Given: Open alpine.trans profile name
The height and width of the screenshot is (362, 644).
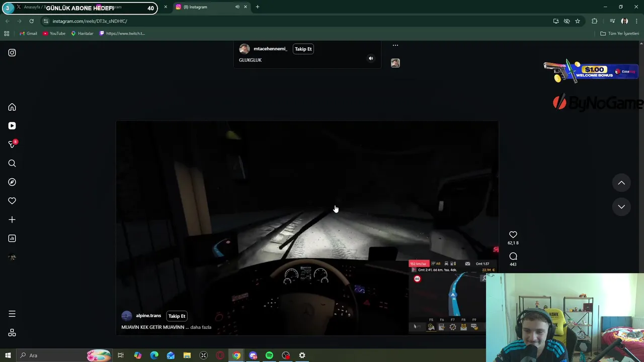Looking at the screenshot, I should click(x=148, y=316).
